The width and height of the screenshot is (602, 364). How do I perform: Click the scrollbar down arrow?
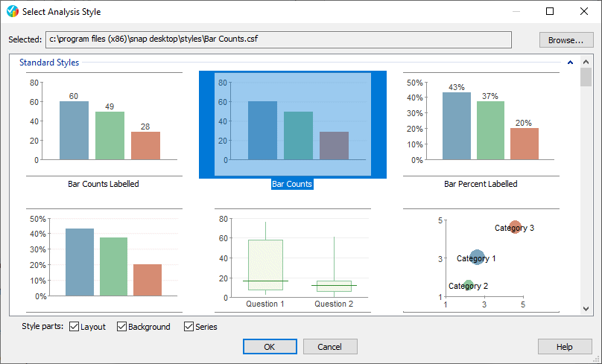tap(586, 308)
